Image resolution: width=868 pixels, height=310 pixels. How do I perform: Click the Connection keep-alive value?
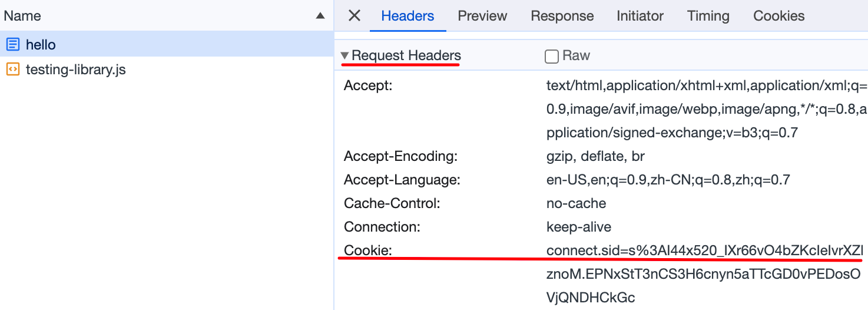coord(579,227)
